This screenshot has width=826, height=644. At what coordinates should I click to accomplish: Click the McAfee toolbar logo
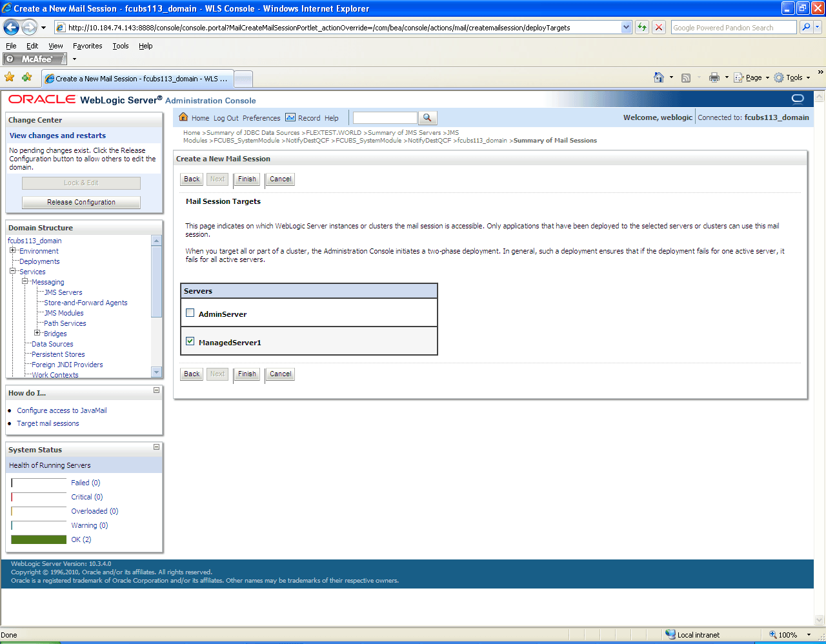(x=34, y=59)
